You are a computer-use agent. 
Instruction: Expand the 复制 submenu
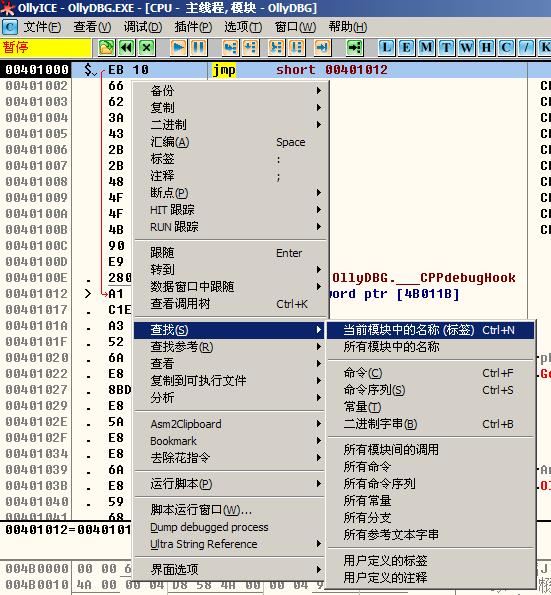[x=231, y=108]
